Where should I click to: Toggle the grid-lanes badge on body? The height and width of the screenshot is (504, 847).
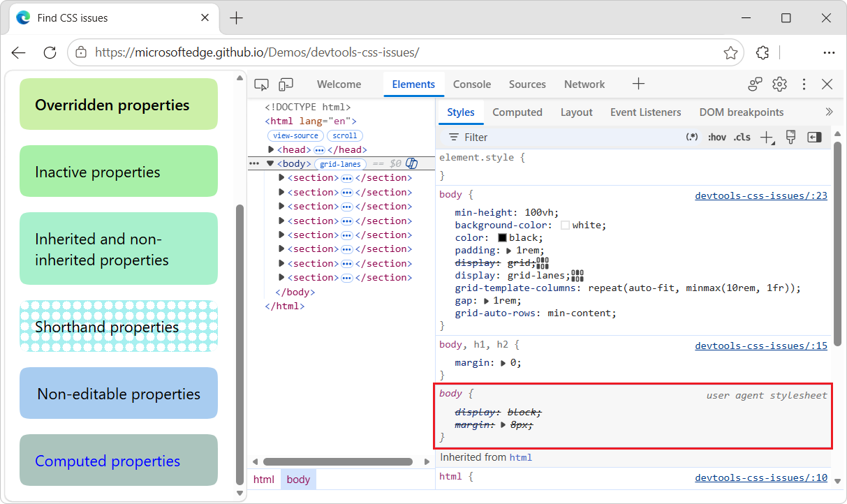[x=341, y=164]
